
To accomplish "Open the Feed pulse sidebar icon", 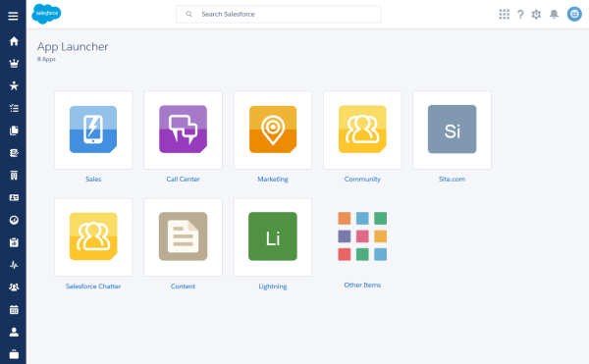I will (14, 265).
